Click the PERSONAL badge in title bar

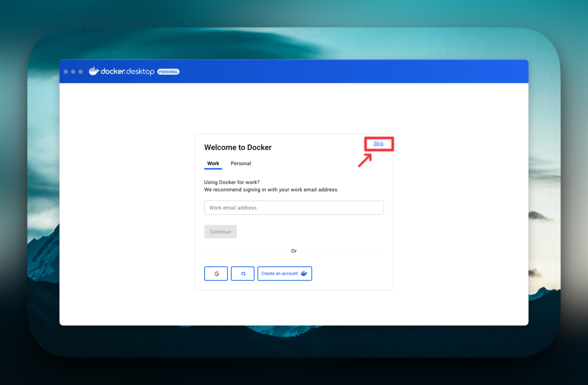(x=168, y=72)
